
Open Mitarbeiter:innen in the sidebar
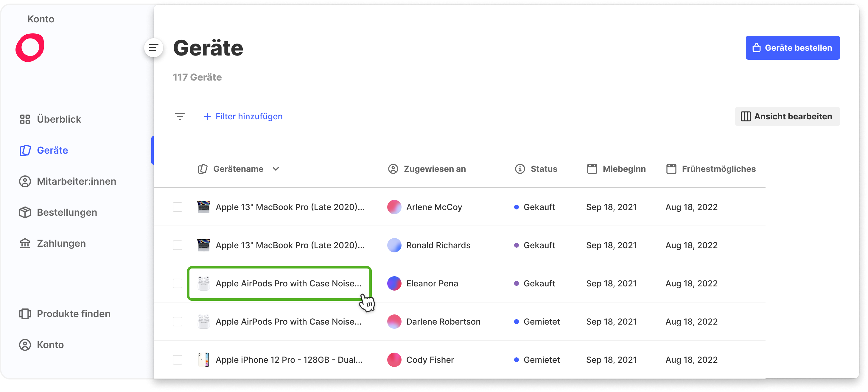pos(76,181)
